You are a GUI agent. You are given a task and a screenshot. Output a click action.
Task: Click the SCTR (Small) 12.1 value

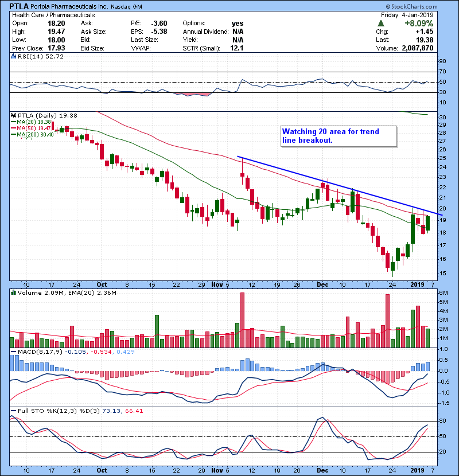coord(238,48)
